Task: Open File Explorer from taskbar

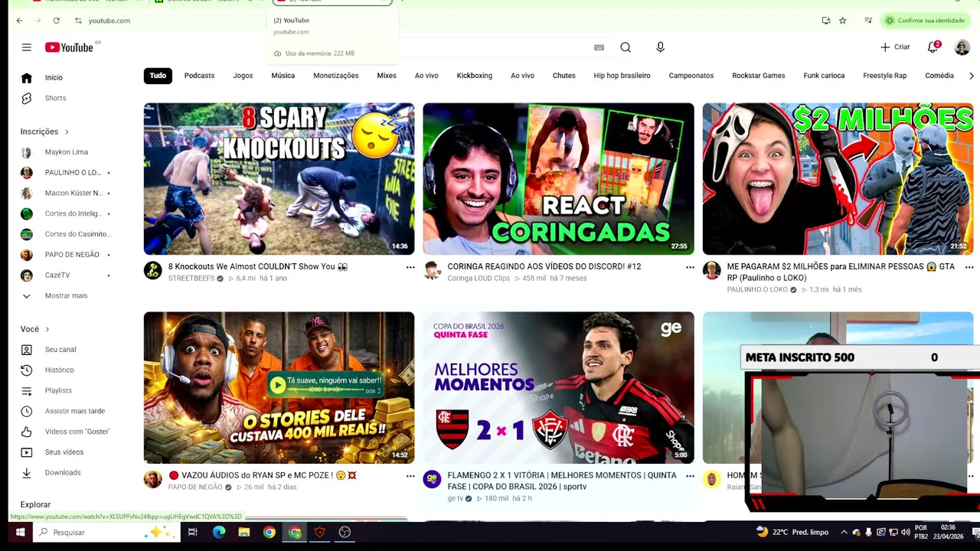Action: click(244, 532)
